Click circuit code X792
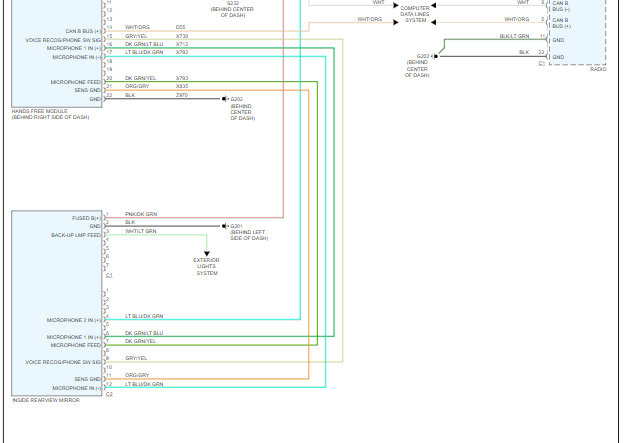This screenshot has width=638, height=443. tap(182, 52)
